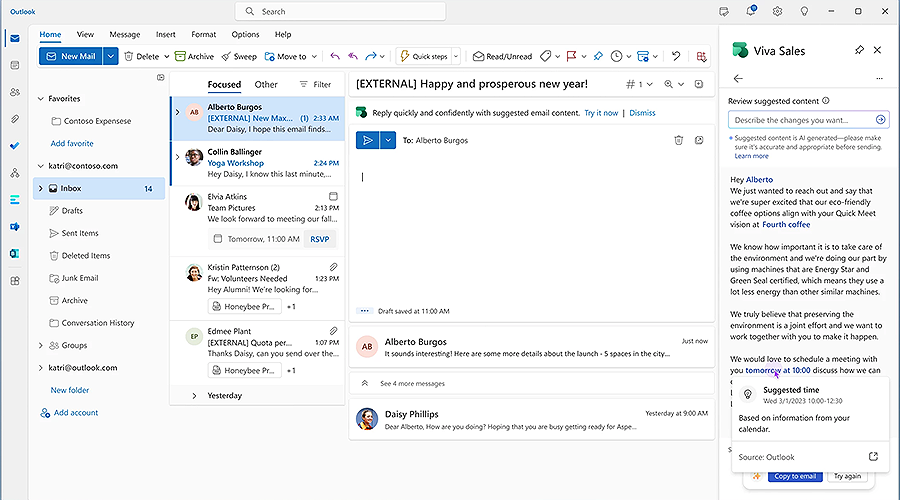Open the Filter menu in message list
Image resolution: width=900 pixels, height=500 pixels.
(315, 84)
